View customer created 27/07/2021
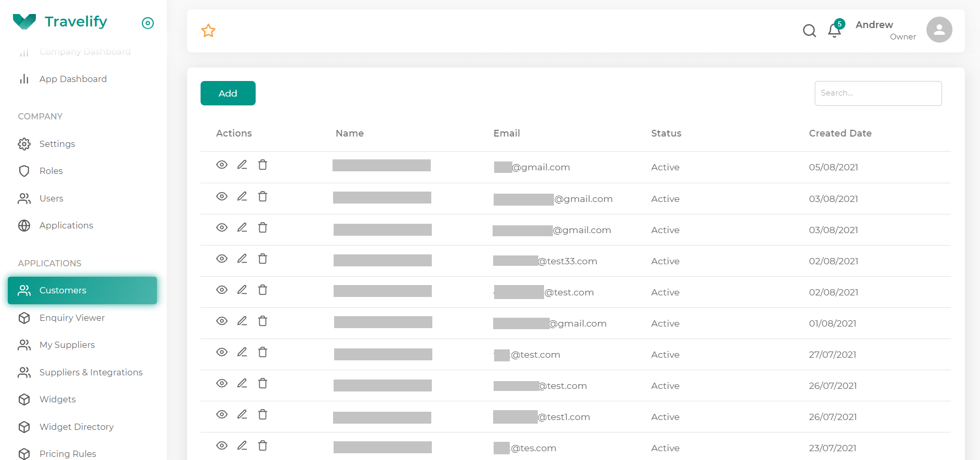The image size is (980, 460). (222, 352)
